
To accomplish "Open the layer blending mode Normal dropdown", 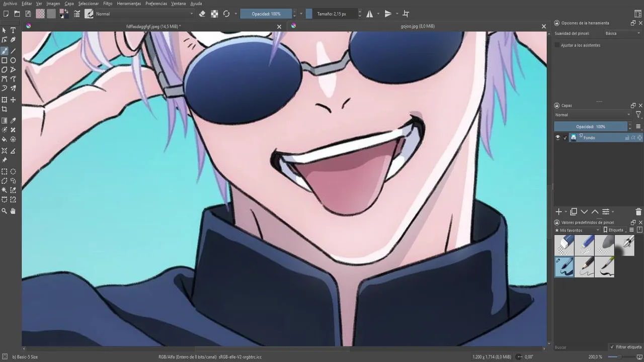I will tap(593, 115).
